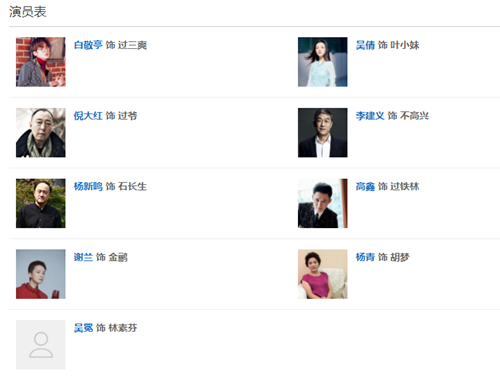Screen dimensions: 500x379
Task: Click the thumbnail beside 吴倩 饰 叶小妹
Action: 323,62
